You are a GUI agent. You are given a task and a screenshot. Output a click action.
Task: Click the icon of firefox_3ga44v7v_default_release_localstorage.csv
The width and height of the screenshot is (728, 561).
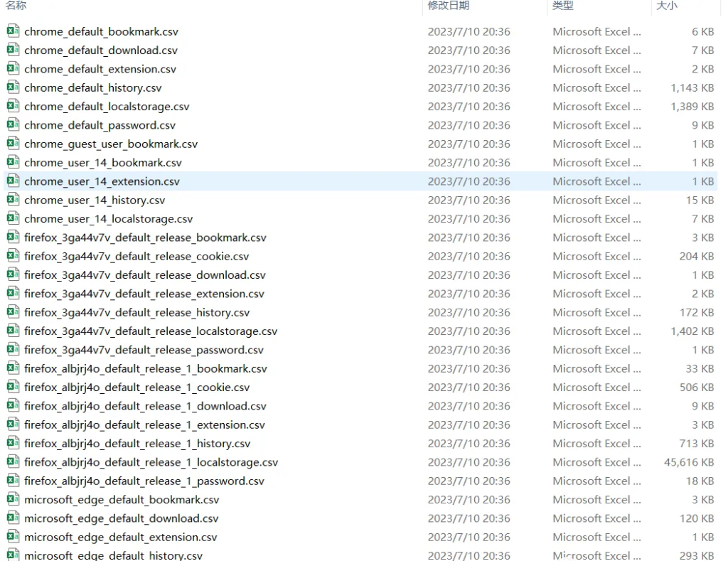point(13,331)
